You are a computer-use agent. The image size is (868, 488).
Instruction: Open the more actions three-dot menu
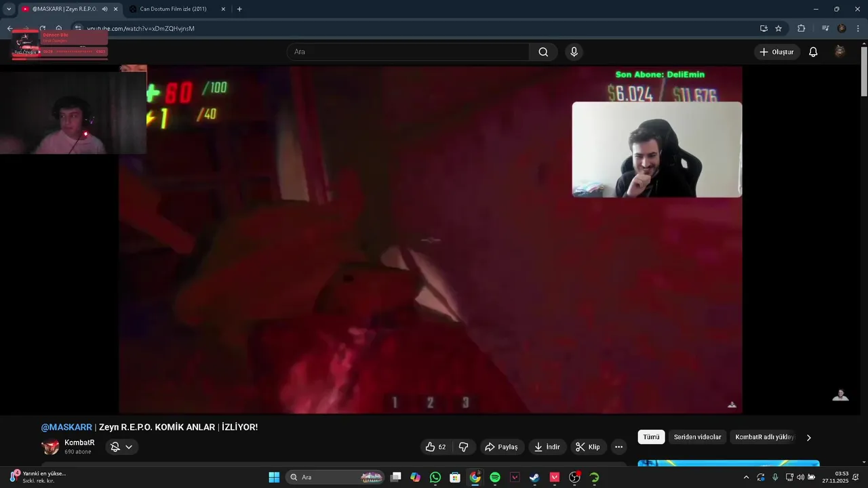618,447
